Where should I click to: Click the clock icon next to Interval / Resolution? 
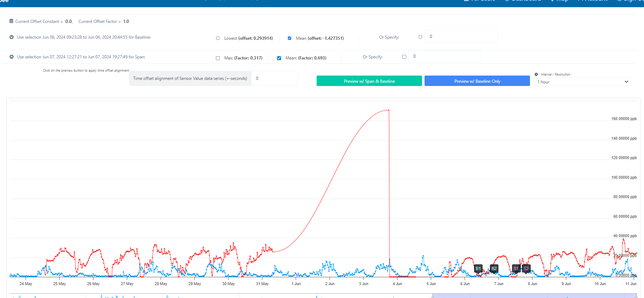[x=536, y=74]
